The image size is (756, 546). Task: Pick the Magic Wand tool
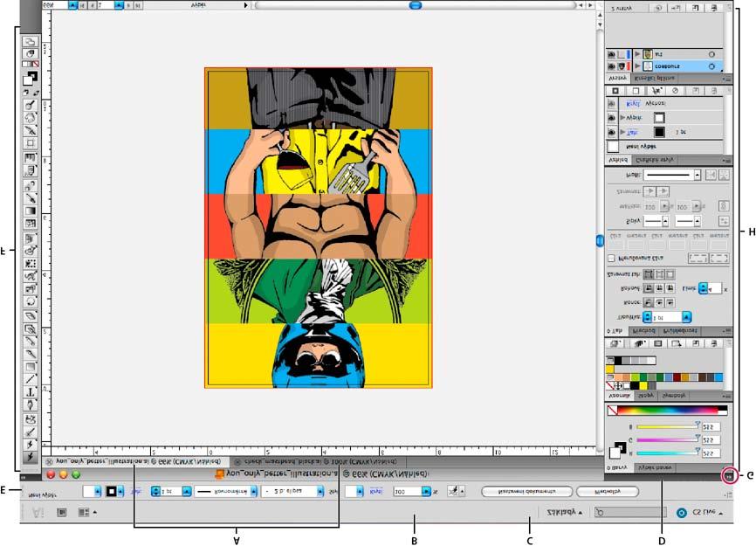coord(31,432)
